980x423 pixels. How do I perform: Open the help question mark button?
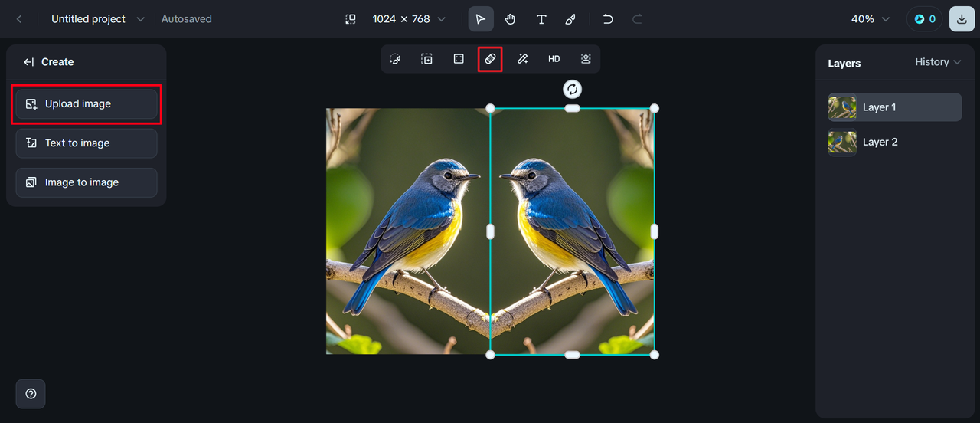(31, 394)
